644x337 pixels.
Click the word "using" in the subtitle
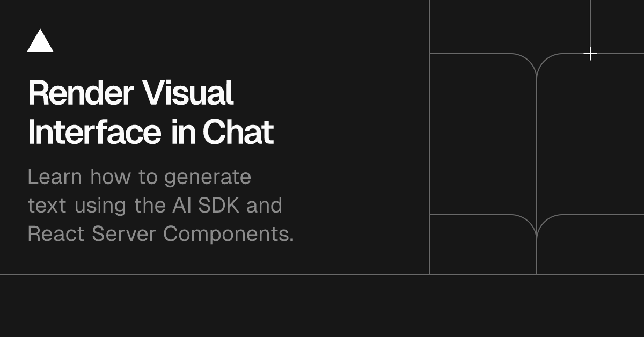click(x=100, y=207)
